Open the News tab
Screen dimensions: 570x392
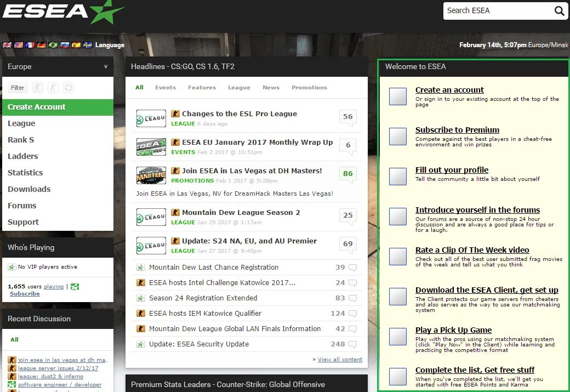coord(271,87)
